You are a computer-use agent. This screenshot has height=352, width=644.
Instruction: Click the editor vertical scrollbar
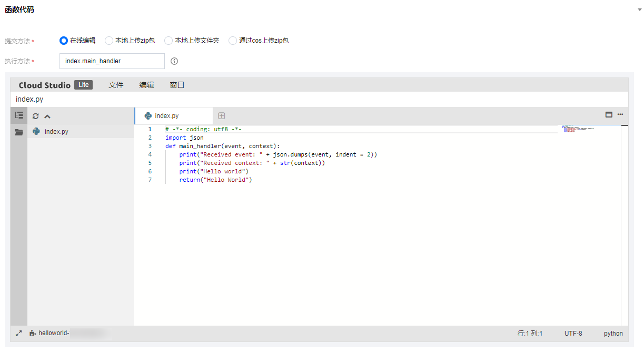[625, 225]
